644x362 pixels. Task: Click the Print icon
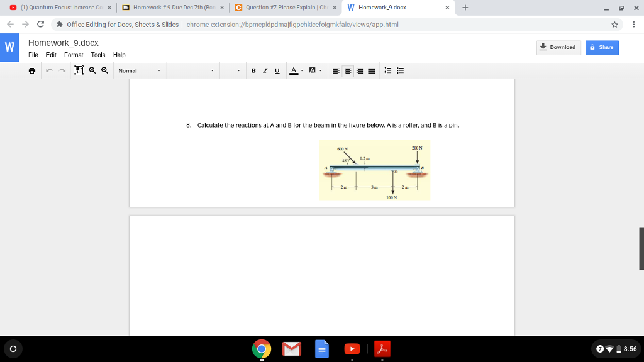click(x=32, y=70)
